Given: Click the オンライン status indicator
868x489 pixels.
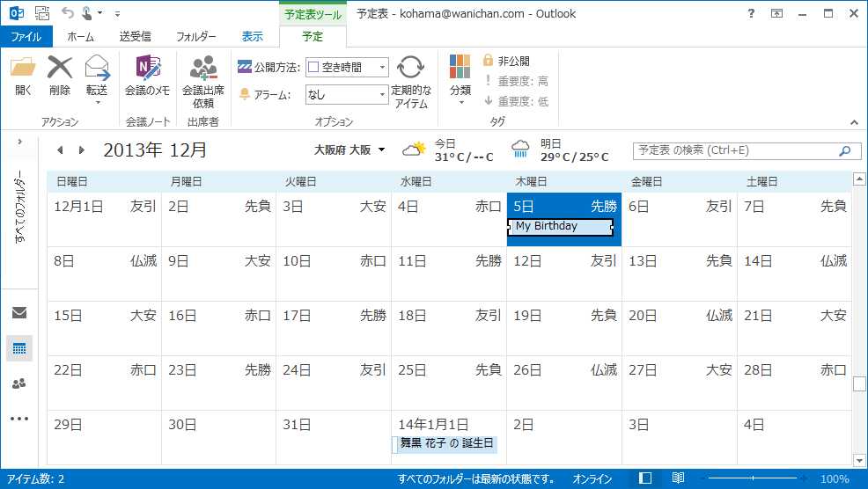Looking at the screenshot, I should point(592,479).
